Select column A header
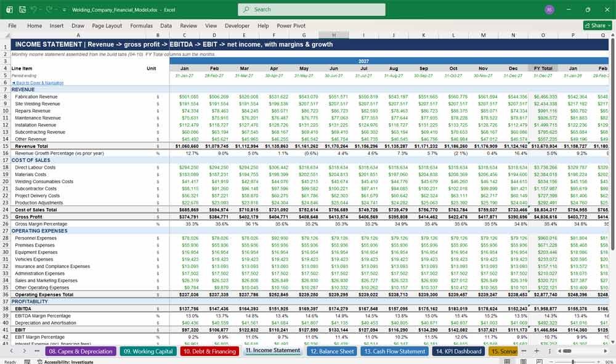 [x=78, y=35]
